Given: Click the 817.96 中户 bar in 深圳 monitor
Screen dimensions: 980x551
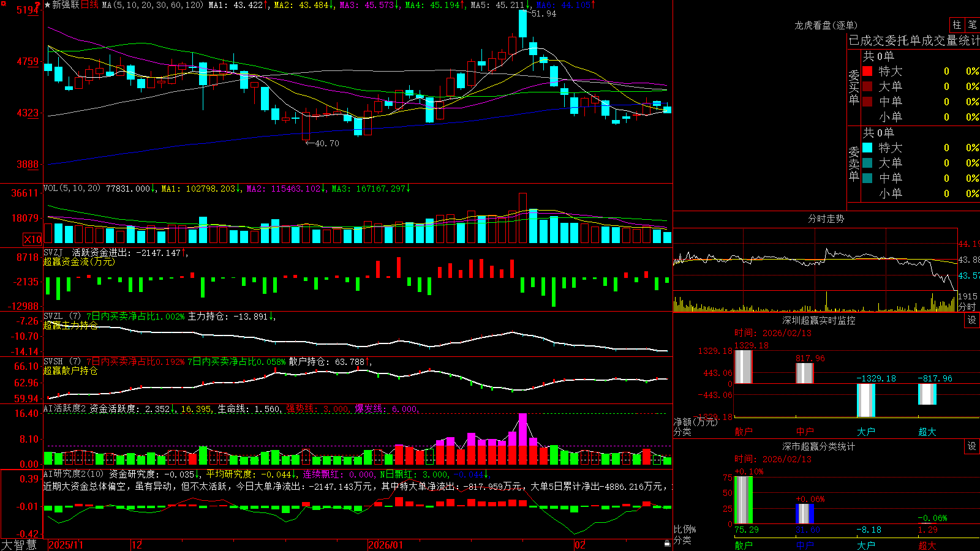Looking at the screenshot, I should coord(804,373).
